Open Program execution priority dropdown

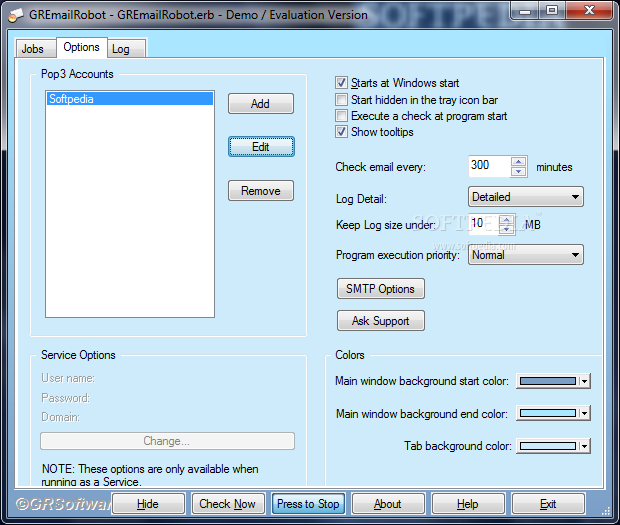pos(526,255)
